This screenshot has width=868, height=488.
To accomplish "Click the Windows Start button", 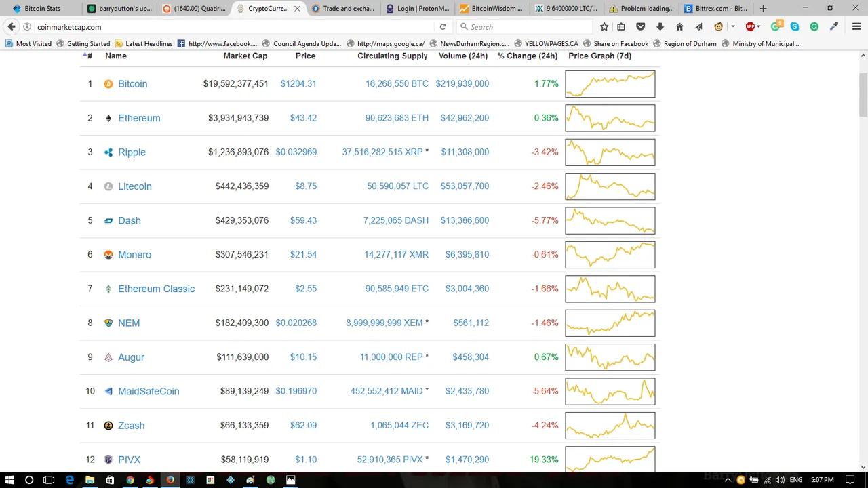I will [x=9, y=480].
